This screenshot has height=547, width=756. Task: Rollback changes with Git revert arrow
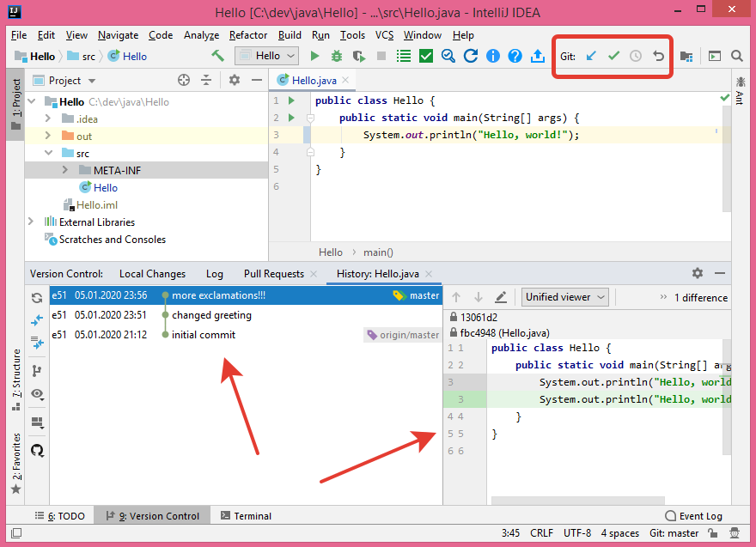[x=658, y=57]
